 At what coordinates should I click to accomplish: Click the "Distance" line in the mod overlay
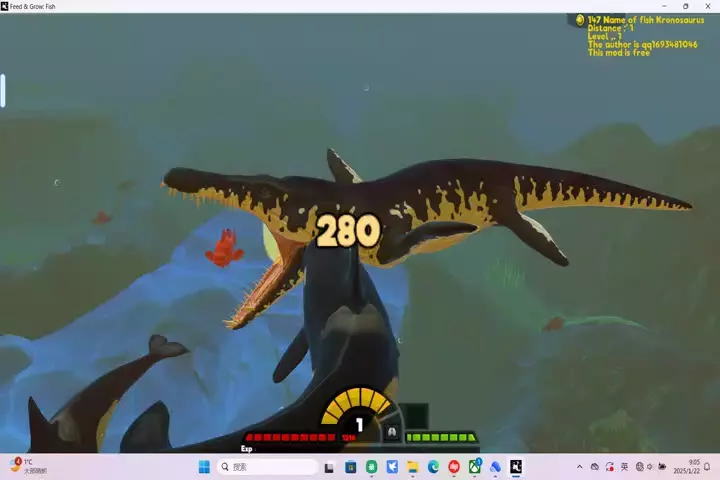pos(611,28)
